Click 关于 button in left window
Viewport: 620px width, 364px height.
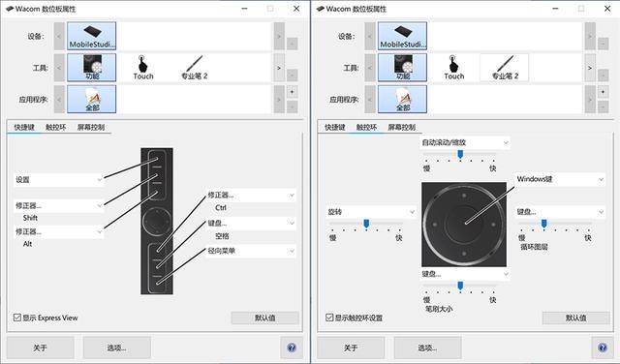[40, 348]
